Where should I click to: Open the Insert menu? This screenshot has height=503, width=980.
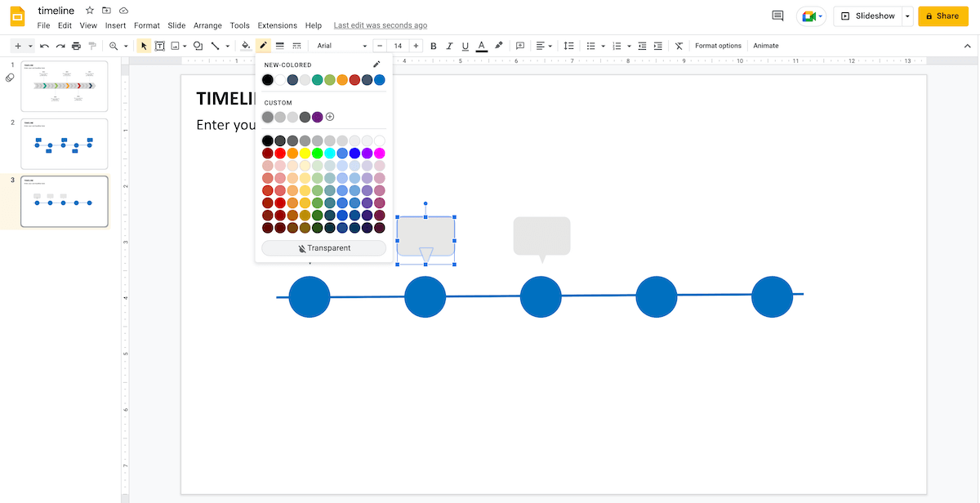(115, 25)
